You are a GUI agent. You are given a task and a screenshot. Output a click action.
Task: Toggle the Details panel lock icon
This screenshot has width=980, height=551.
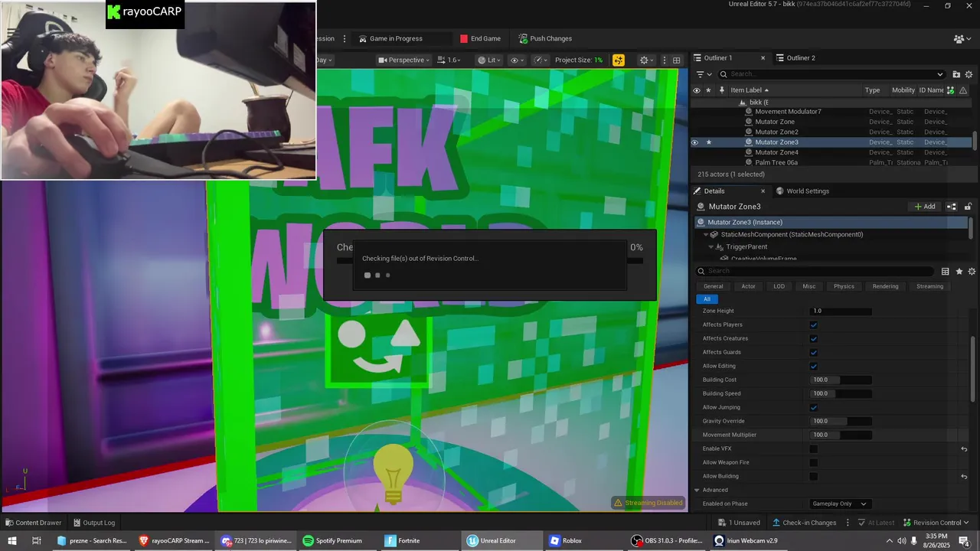pyautogui.click(x=968, y=207)
